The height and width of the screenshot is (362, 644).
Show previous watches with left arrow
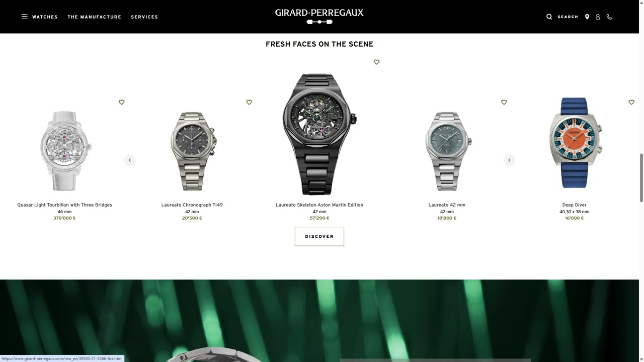pyautogui.click(x=130, y=160)
